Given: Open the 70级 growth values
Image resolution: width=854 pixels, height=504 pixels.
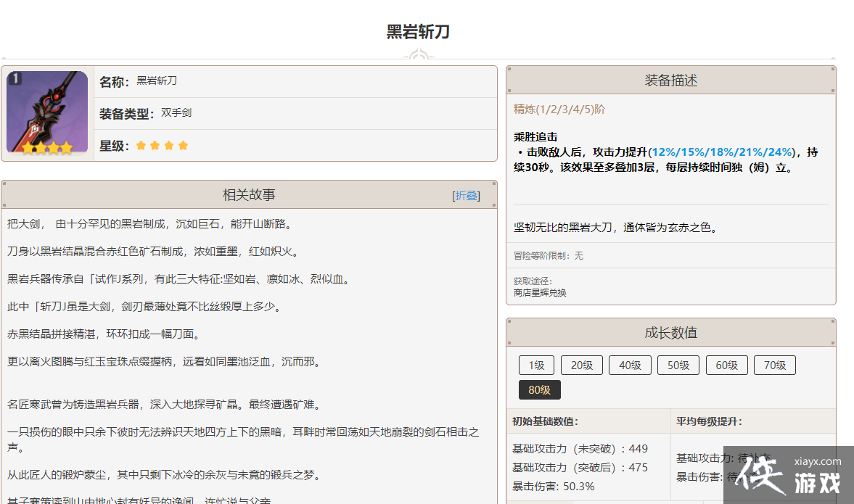Looking at the screenshot, I should click(x=774, y=365).
